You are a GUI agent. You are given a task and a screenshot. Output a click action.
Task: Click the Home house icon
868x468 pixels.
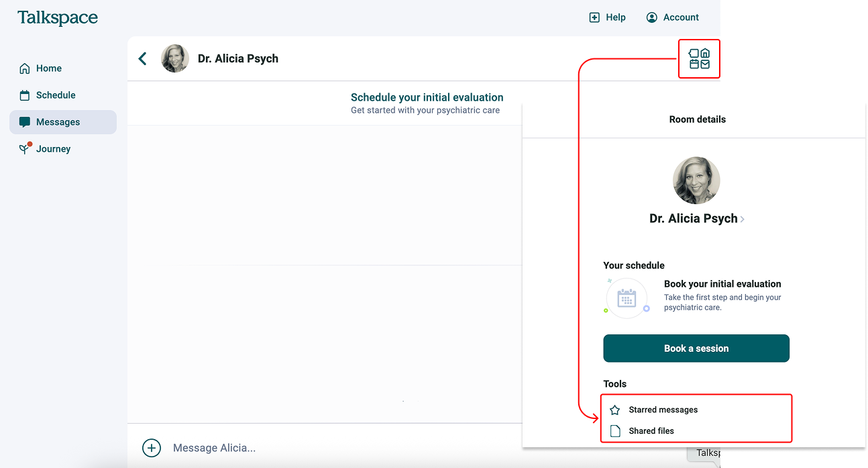[25, 68]
